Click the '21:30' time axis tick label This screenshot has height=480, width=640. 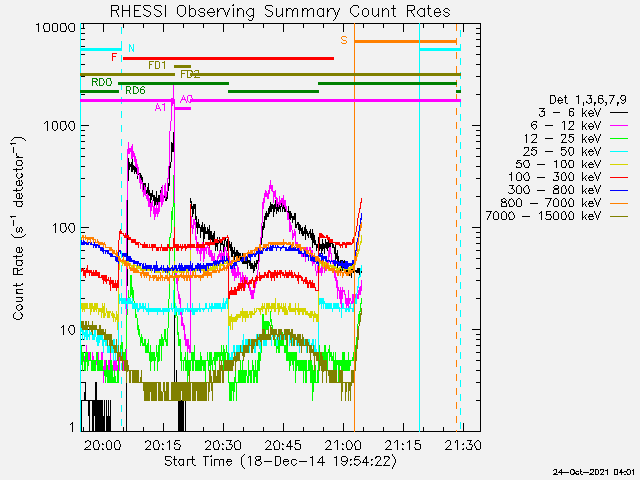pyautogui.click(x=463, y=445)
